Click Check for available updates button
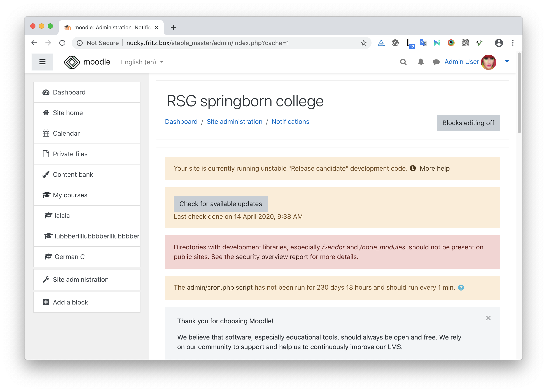This screenshot has height=392, width=547. point(220,204)
